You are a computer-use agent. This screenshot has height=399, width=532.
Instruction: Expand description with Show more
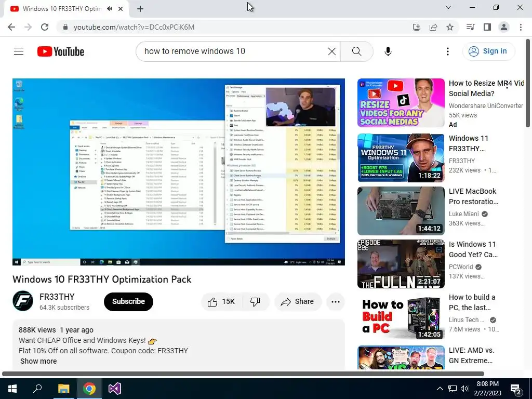[x=38, y=361]
